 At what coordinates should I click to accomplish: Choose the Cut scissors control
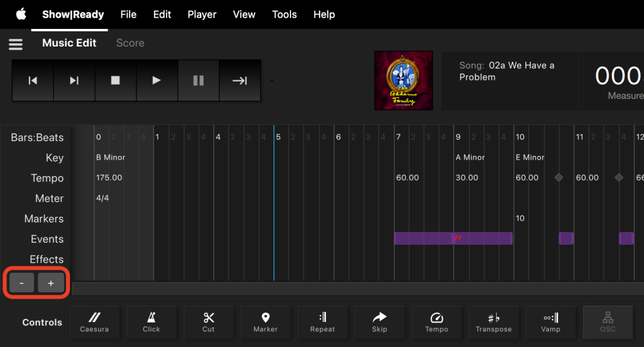click(x=208, y=322)
